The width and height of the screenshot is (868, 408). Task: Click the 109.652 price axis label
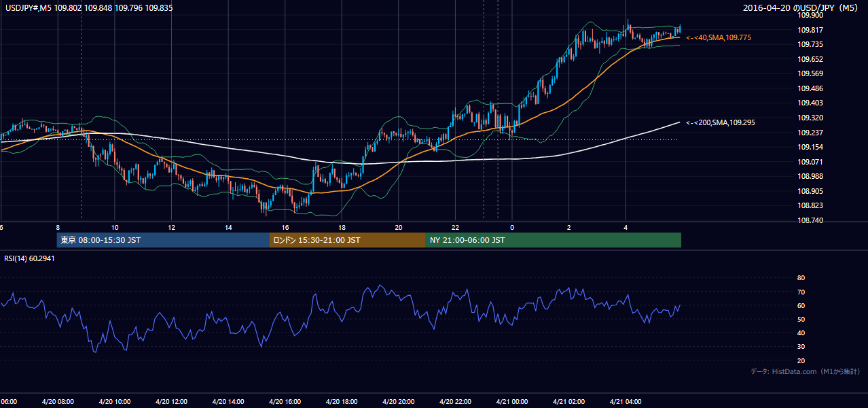810,59
